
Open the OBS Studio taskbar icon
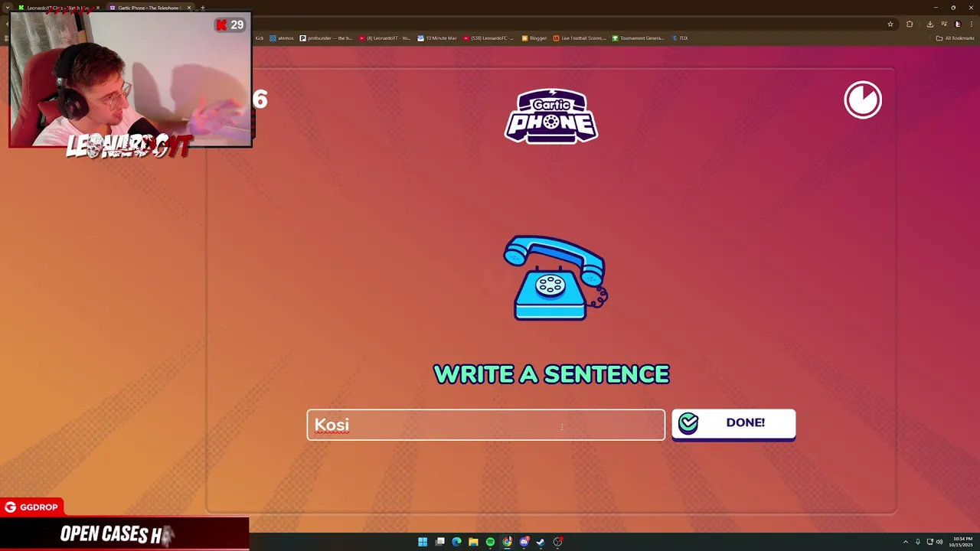click(557, 542)
